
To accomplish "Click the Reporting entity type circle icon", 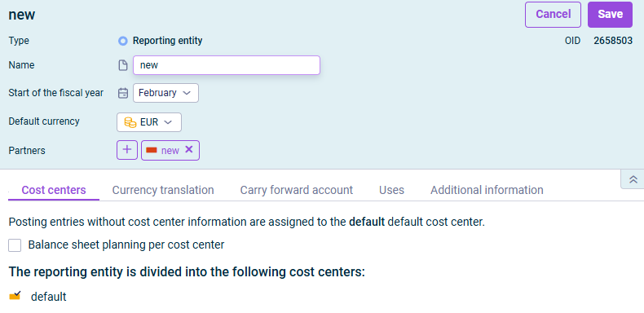I will coord(123,41).
